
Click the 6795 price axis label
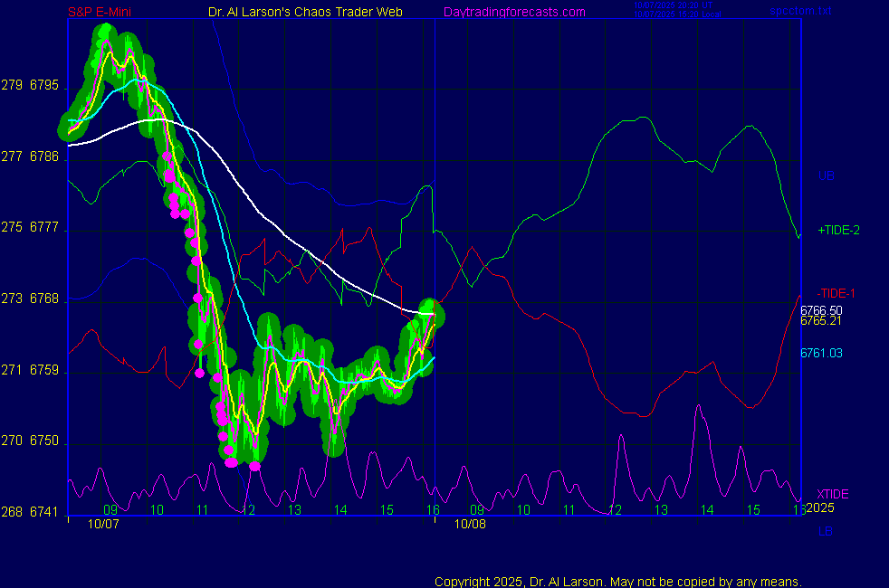tap(44, 86)
